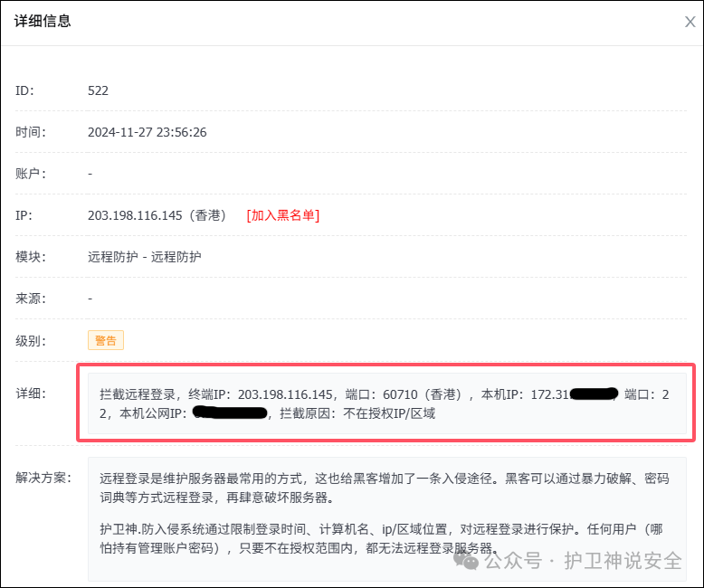Screen dimensions: 704x588
Task: Click the time value 2024-11-27 23:56:26
Action: coord(147,132)
